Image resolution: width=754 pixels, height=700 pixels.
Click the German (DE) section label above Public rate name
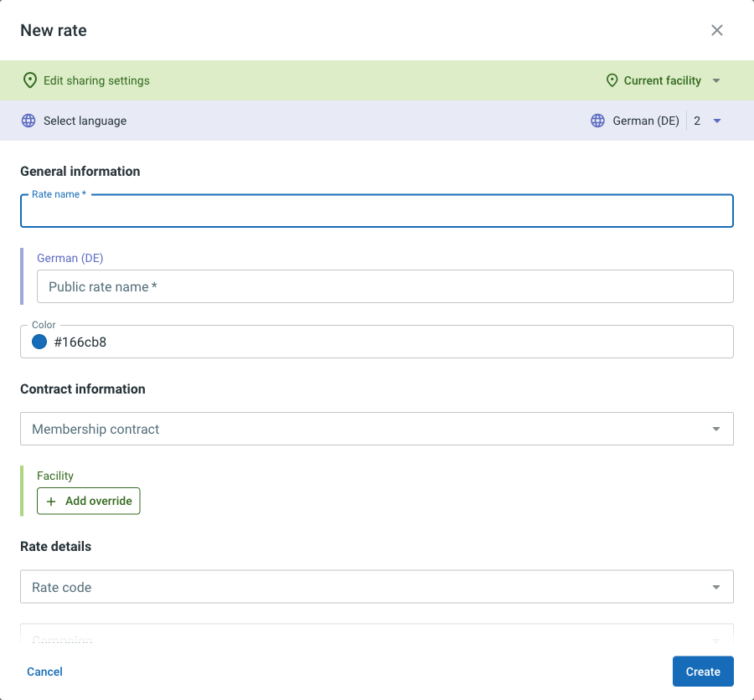click(70, 258)
